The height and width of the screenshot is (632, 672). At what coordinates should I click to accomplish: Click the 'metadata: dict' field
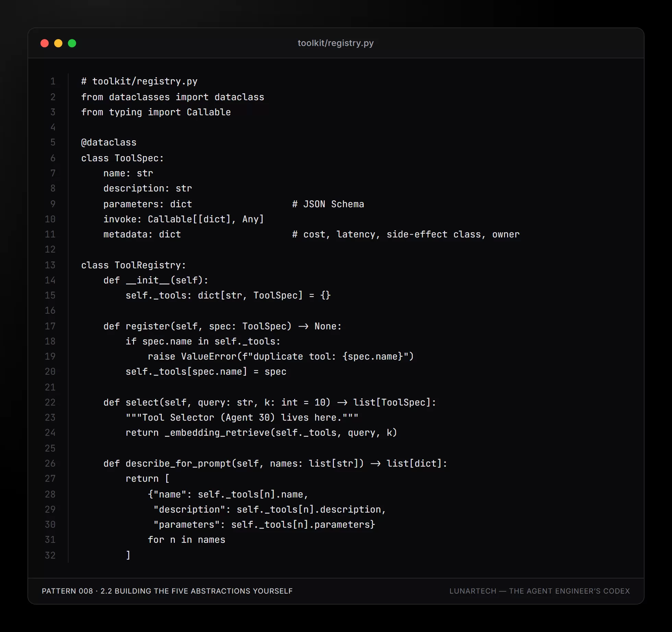pos(142,234)
